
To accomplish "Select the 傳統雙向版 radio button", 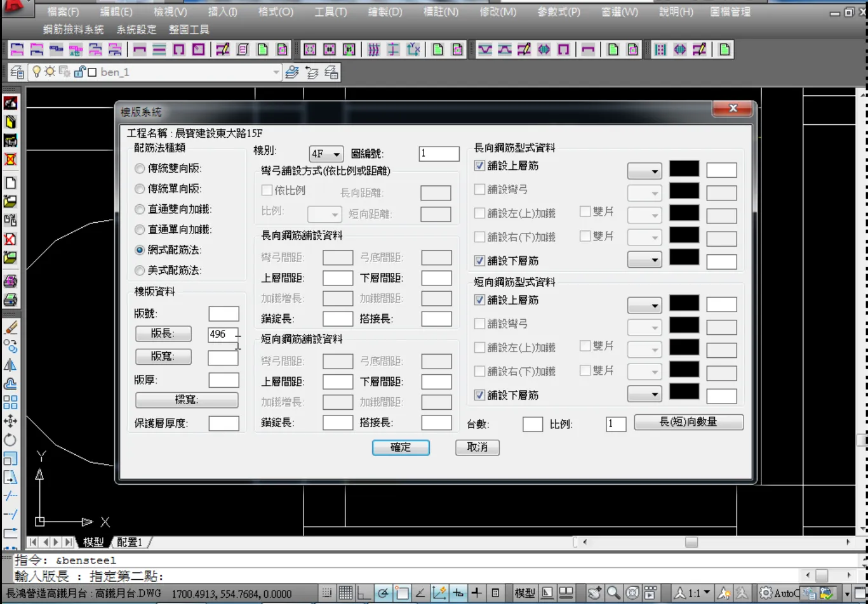I will 140,169.
